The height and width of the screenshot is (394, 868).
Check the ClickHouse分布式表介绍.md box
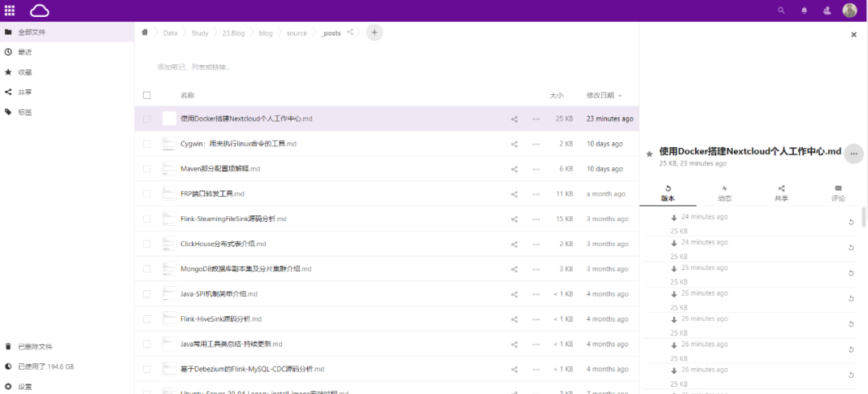147,244
